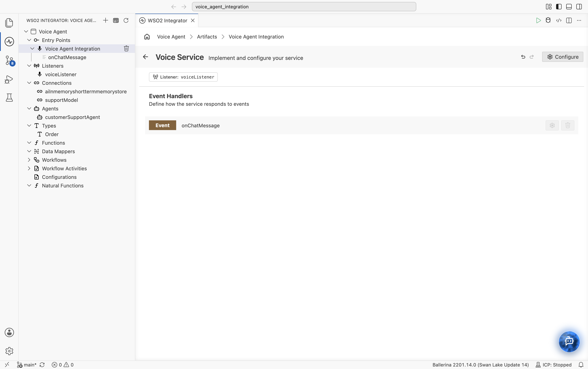
Task: Click the plus add artifact icon in sidebar header
Action: click(105, 20)
